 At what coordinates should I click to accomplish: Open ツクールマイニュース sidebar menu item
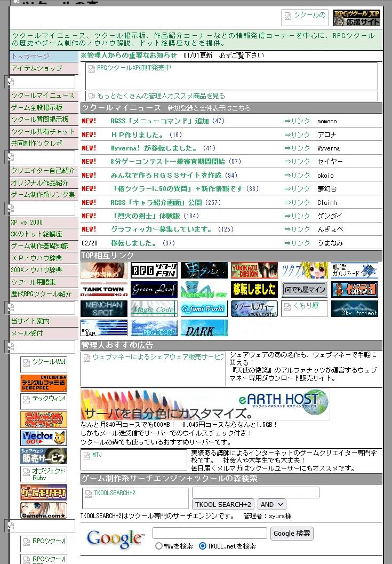pyautogui.click(x=43, y=96)
